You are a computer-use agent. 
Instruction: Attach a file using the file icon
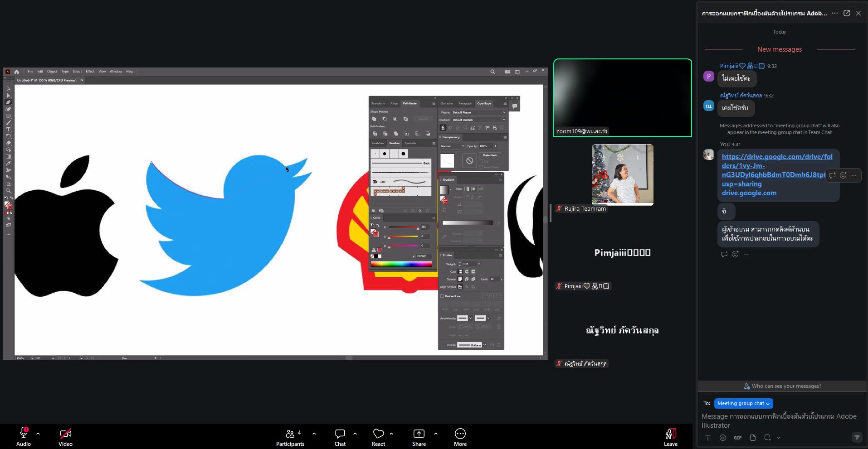pyautogui.click(x=753, y=438)
